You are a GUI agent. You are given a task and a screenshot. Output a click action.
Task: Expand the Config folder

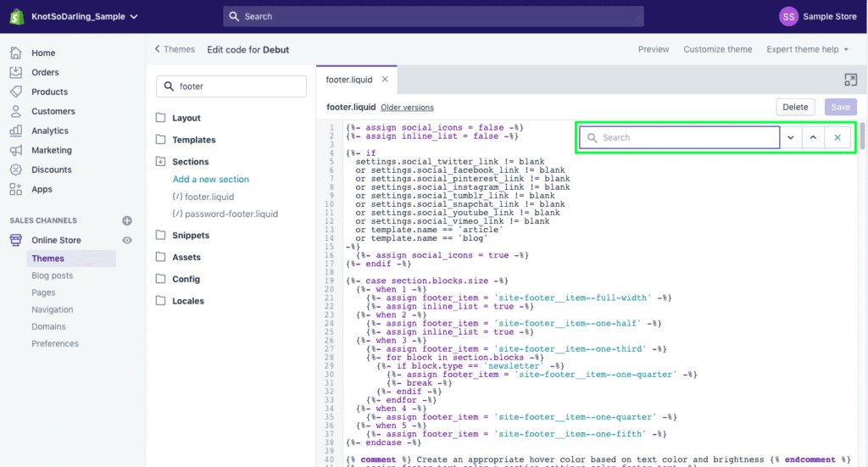[x=186, y=279]
